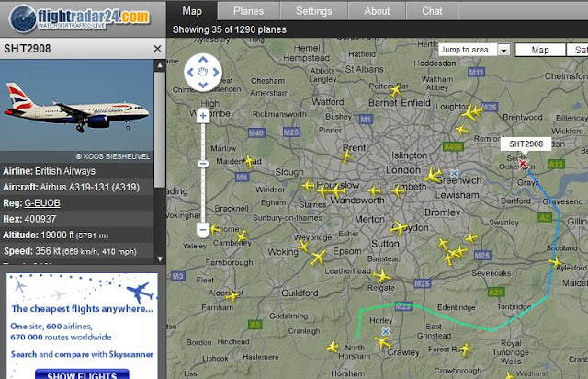Pan the map right with arrow control

tap(216, 72)
